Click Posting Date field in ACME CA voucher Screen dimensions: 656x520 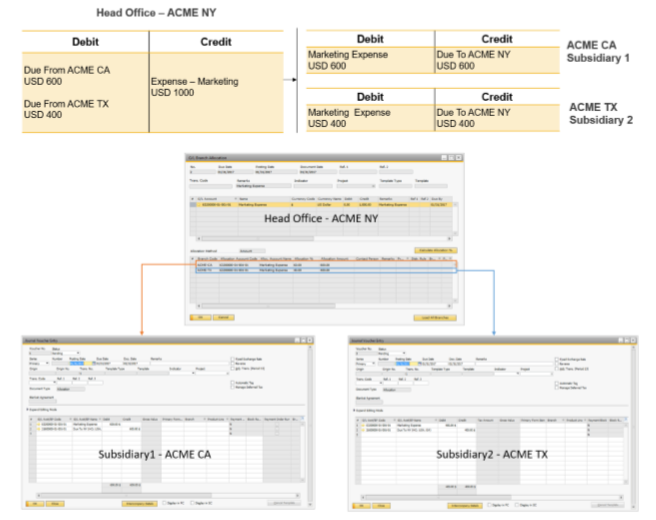click(77, 364)
